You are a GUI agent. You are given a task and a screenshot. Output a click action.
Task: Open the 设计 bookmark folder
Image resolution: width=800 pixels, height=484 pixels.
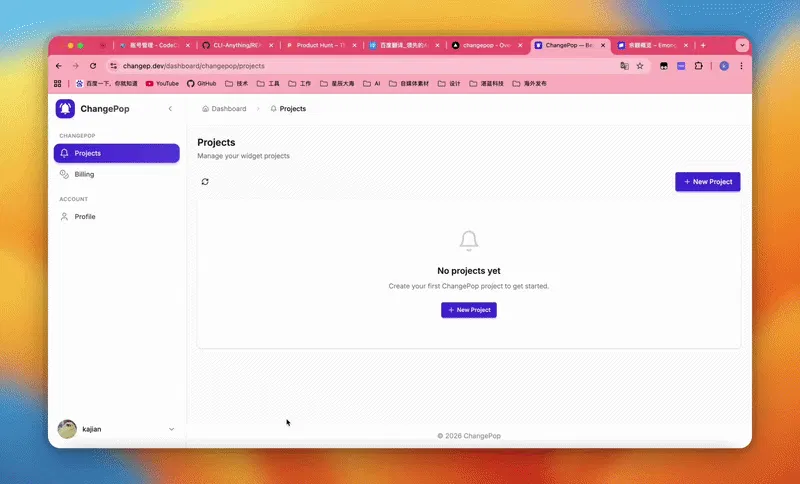tap(449, 84)
